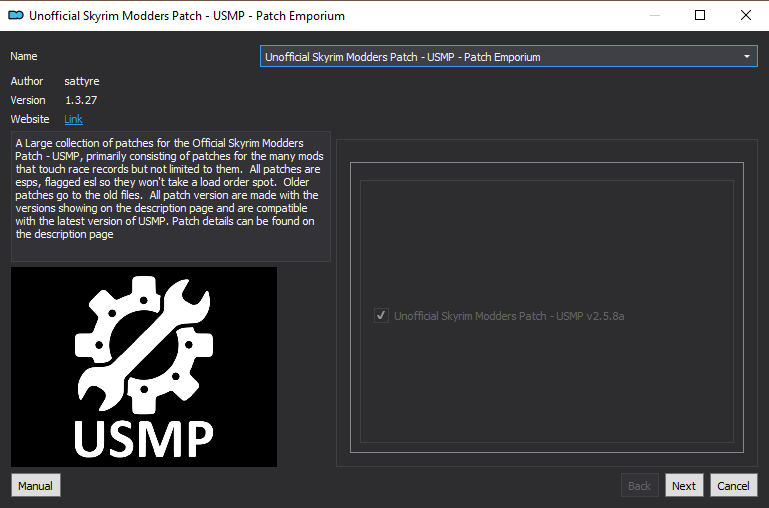Open the Name dropdown arrow
The height and width of the screenshot is (508, 769).
click(746, 56)
